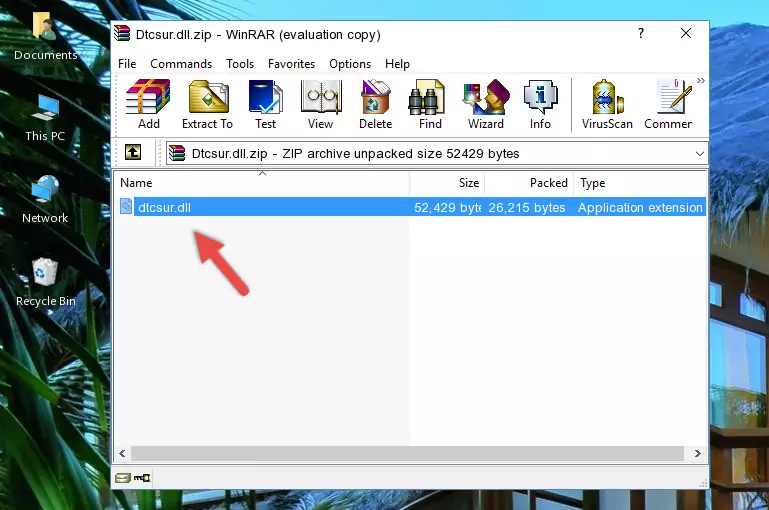This screenshot has height=510, width=769.
Task: Click the horizontal scrollbar left arrow
Action: click(123, 454)
